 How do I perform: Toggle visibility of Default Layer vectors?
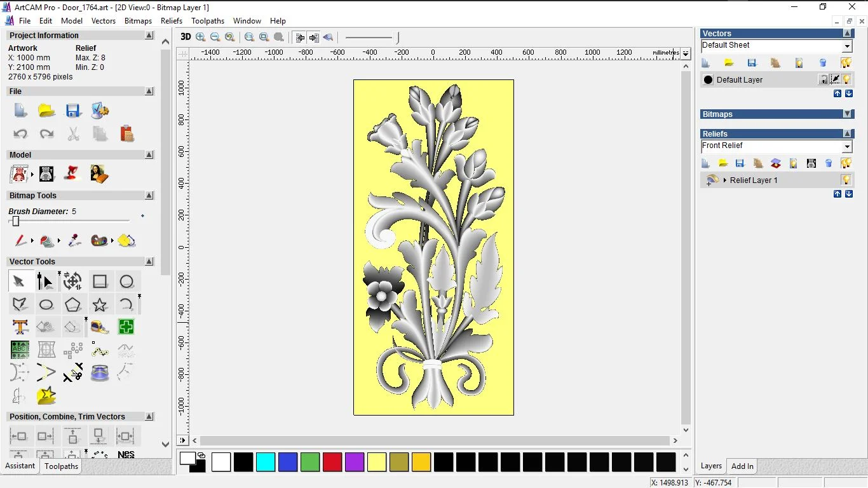pos(846,79)
